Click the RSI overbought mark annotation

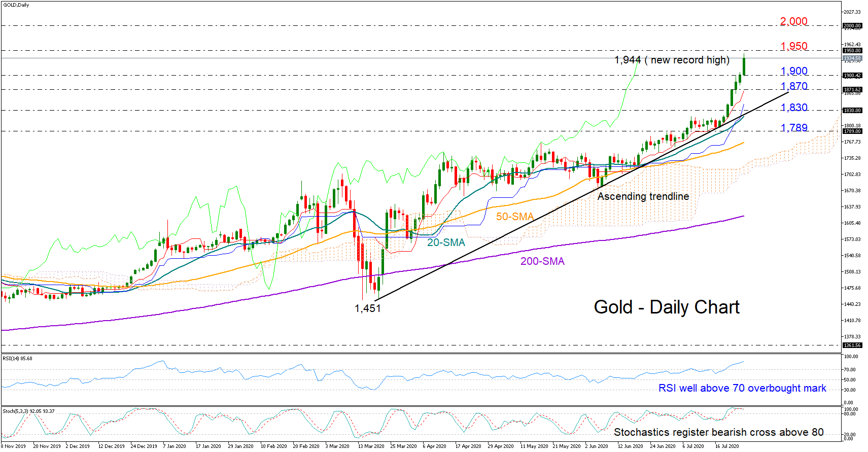click(x=742, y=388)
